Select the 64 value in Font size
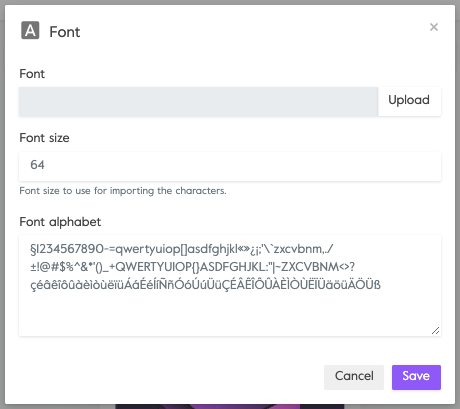The image size is (460, 409). coord(37,165)
